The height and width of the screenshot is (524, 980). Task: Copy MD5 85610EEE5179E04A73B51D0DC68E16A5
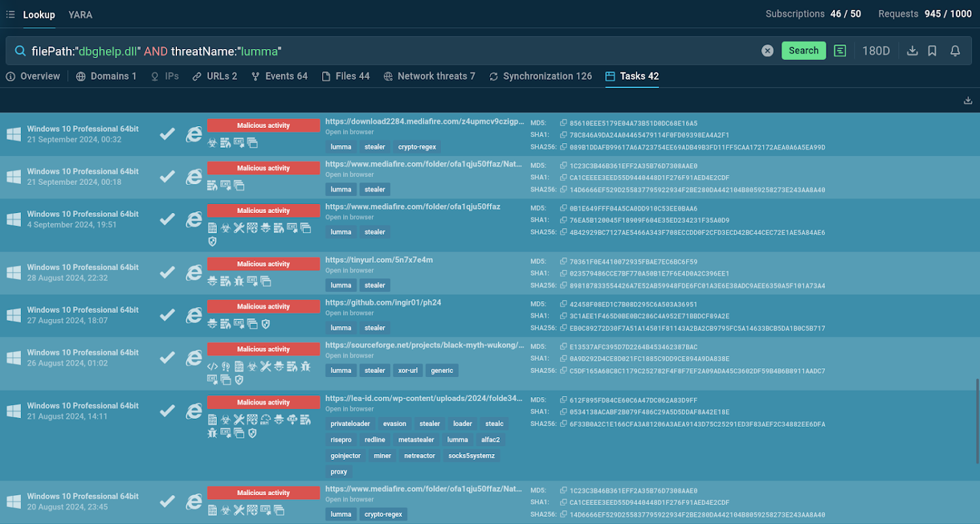[x=563, y=123]
